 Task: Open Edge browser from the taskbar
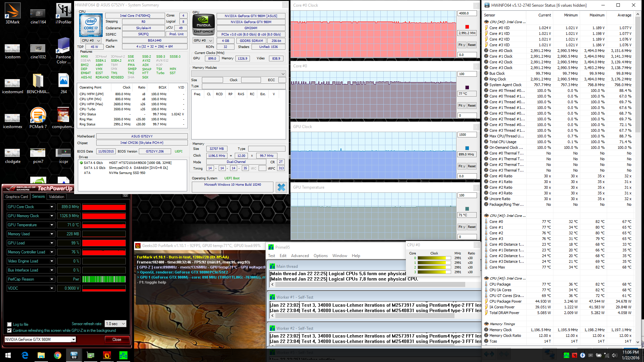(25, 355)
